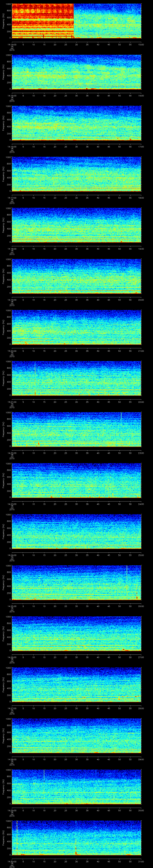Click the 26:00 end time label
This screenshot has width=153, height=868.
(x=141, y=606)
